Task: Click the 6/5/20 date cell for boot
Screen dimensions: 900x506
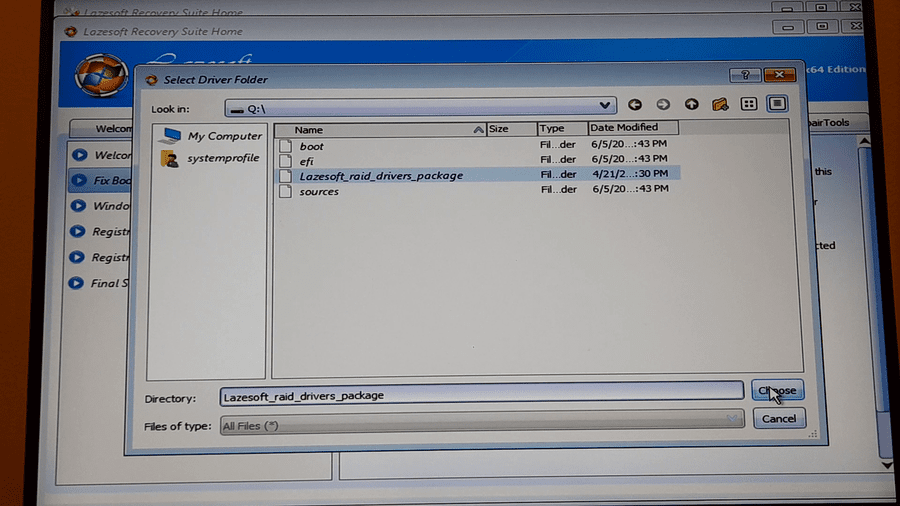Action: (629, 143)
